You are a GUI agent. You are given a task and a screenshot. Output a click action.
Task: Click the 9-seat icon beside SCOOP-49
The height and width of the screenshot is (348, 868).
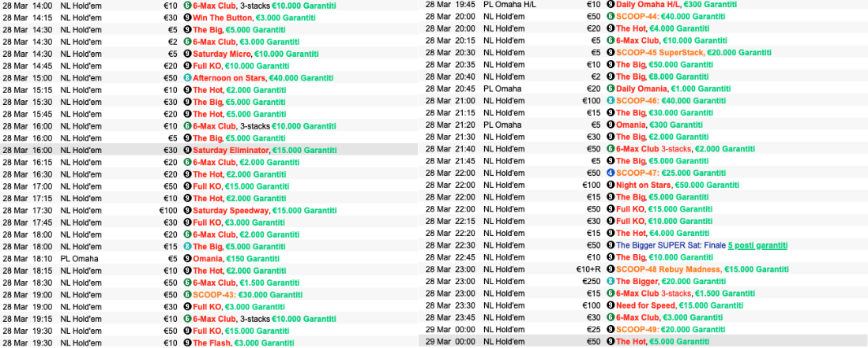(x=611, y=330)
